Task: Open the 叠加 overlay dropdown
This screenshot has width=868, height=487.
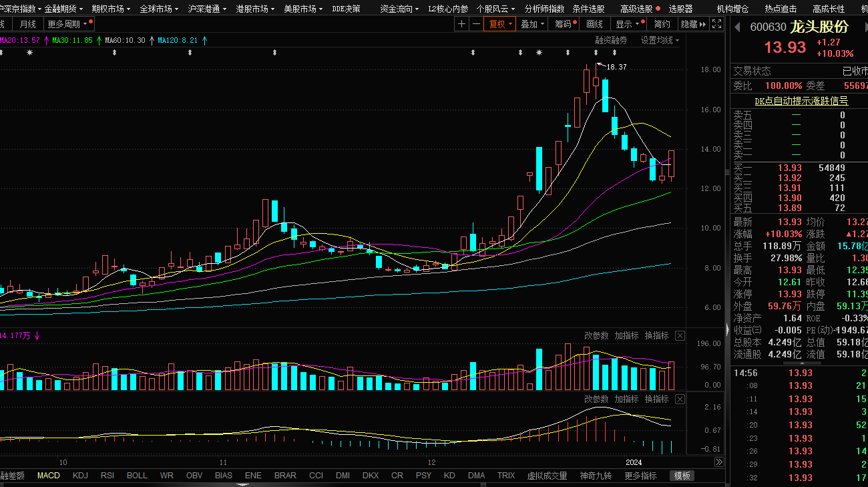Action: (x=532, y=24)
